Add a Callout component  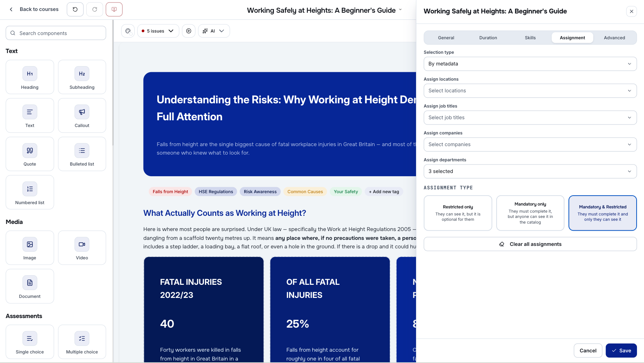click(82, 116)
